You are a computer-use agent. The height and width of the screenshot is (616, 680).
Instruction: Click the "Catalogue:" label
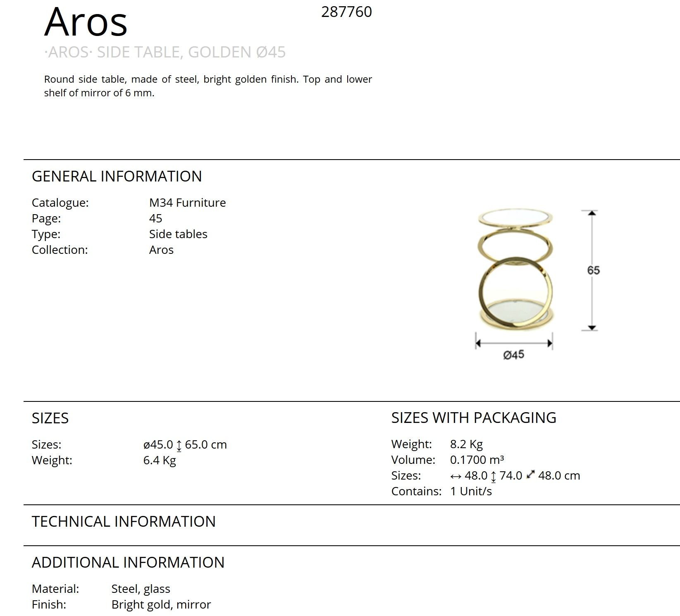(x=60, y=203)
